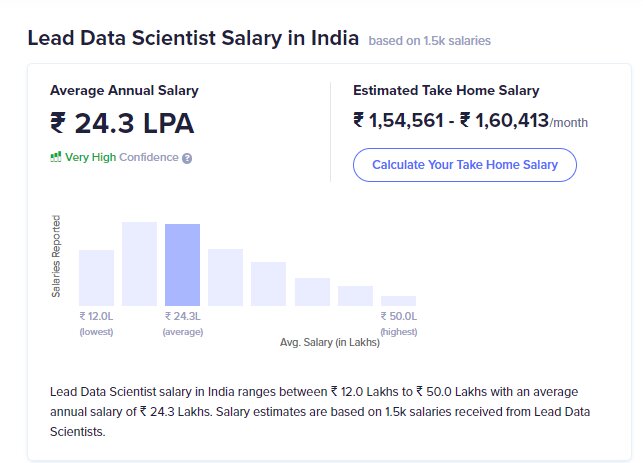The image size is (643, 463).
Task: Click the ₹24.3 LPA average salary figure
Action: click(x=122, y=123)
